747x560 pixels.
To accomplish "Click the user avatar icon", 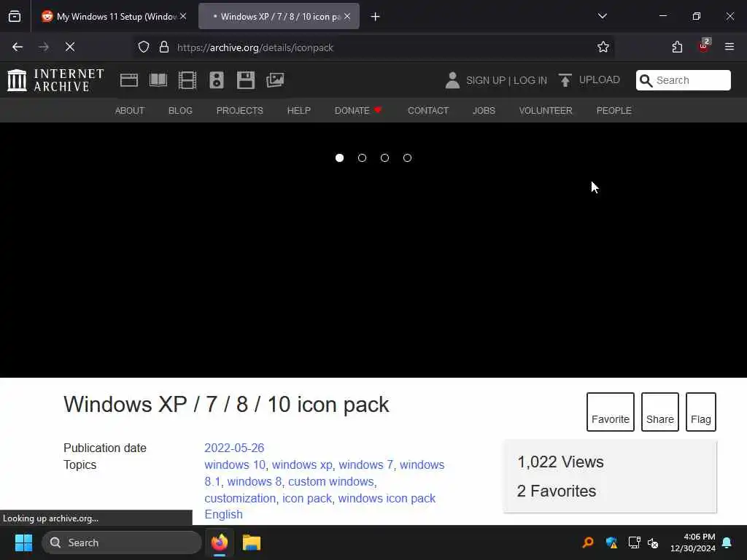I will 452,80.
